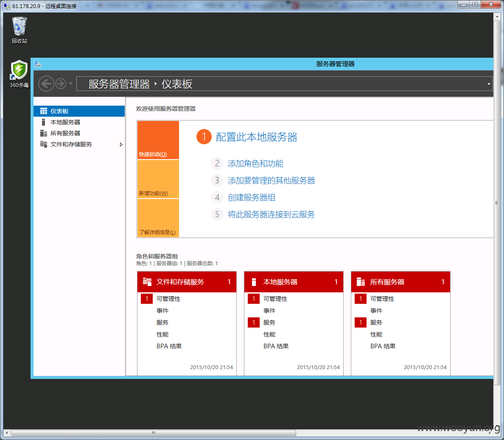Open 事件 under 本地服务器 tile
Viewport: 504px width, 440px height.
(x=269, y=311)
